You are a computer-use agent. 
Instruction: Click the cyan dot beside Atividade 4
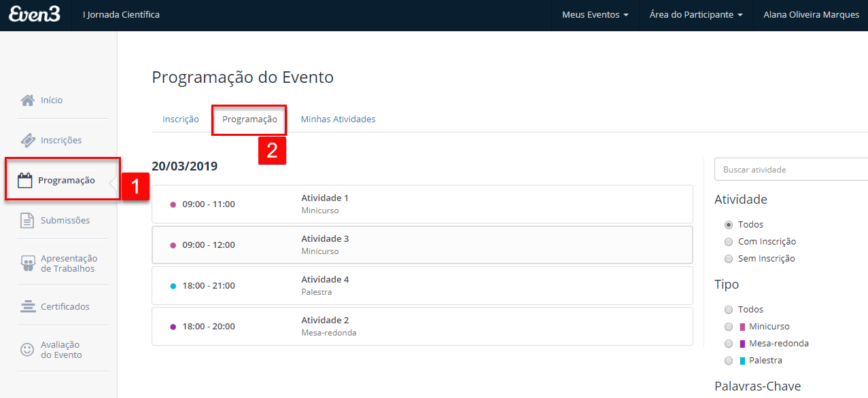pos(173,286)
